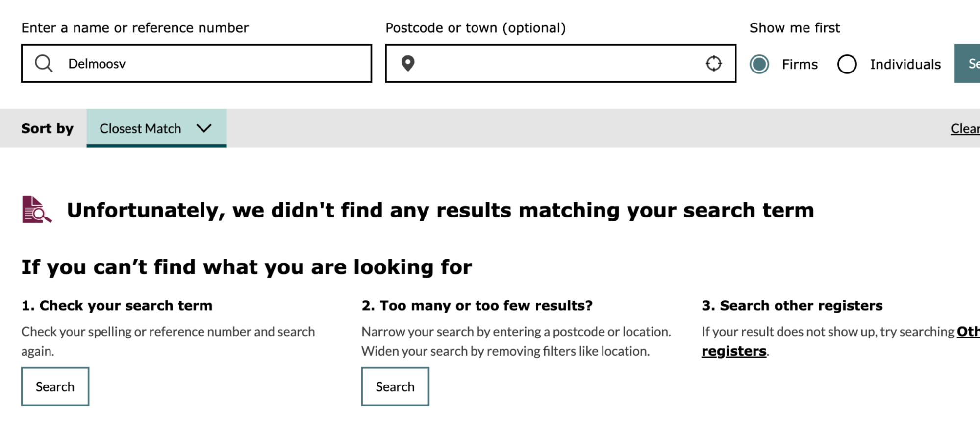
Task: Click the magnifying glass search icon
Action: coord(44,63)
